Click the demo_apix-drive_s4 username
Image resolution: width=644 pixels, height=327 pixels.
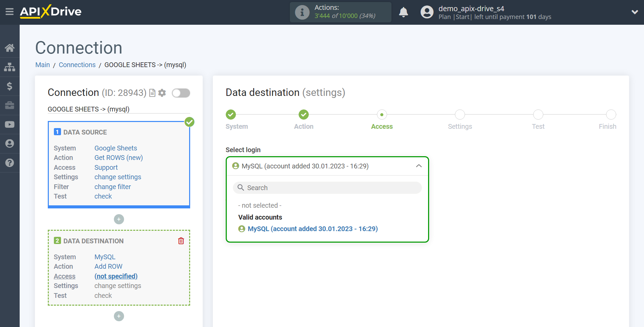(471, 8)
